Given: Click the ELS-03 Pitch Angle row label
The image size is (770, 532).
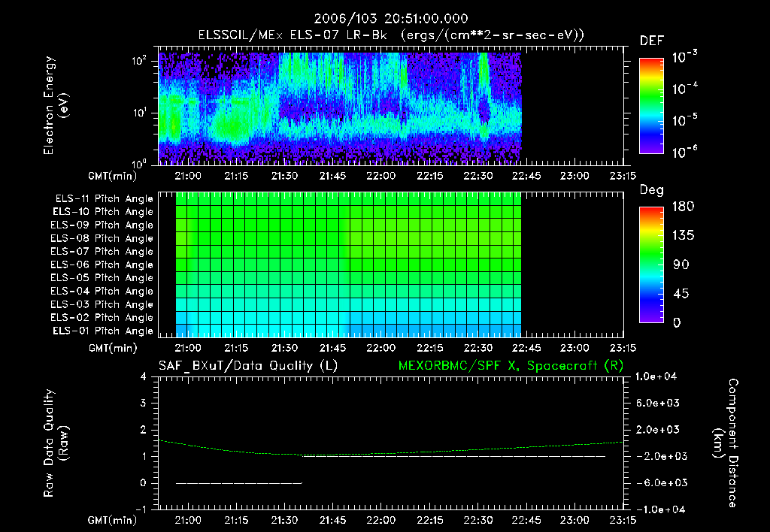Looking at the screenshot, I should [x=102, y=305].
